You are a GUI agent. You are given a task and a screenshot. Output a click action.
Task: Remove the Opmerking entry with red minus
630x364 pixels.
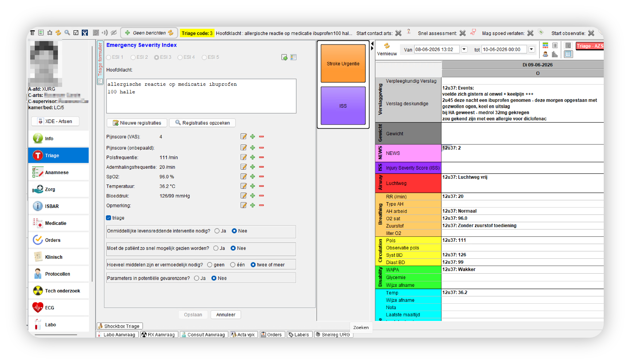coord(262,205)
